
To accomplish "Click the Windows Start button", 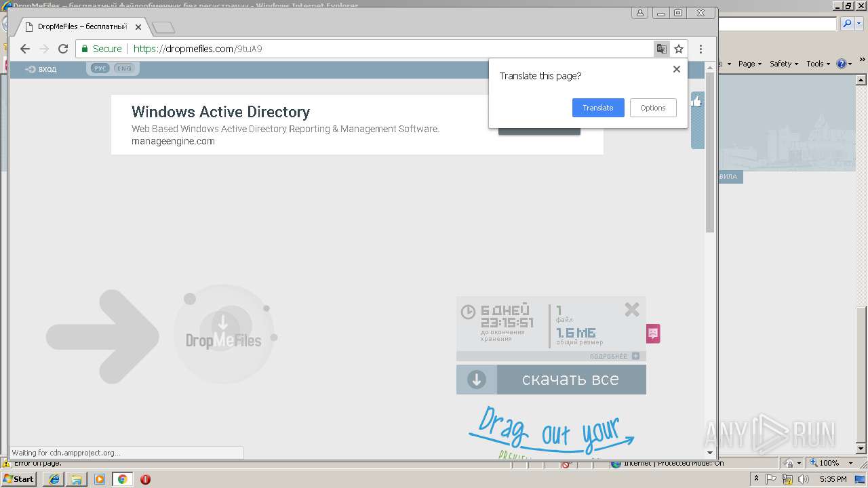I will pyautogui.click(x=19, y=479).
